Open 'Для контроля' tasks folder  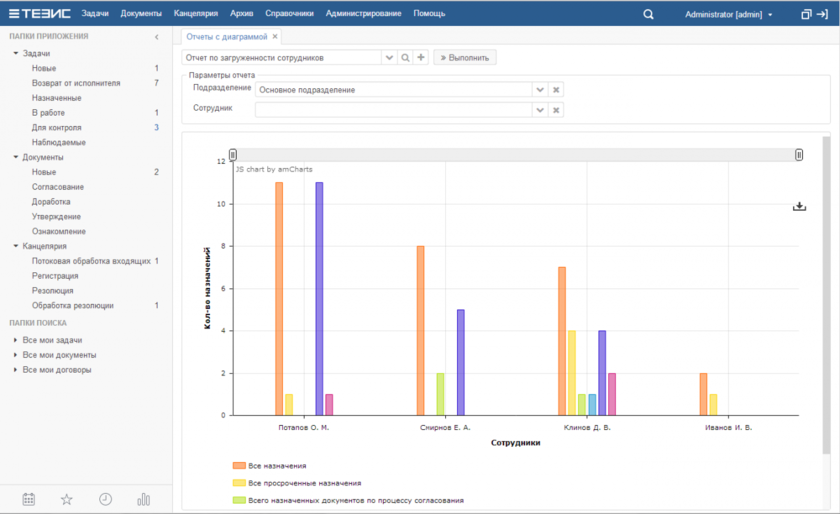[x=56, y=128]
